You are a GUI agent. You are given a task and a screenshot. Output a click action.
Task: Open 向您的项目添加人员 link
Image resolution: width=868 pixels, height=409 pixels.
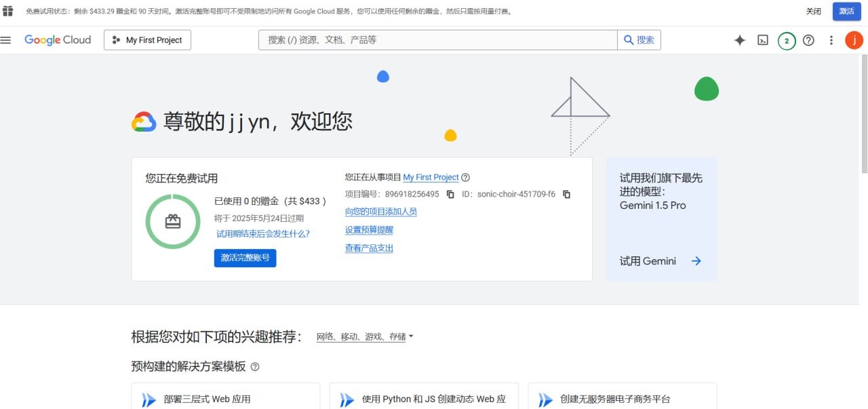[x=381, y=212]
